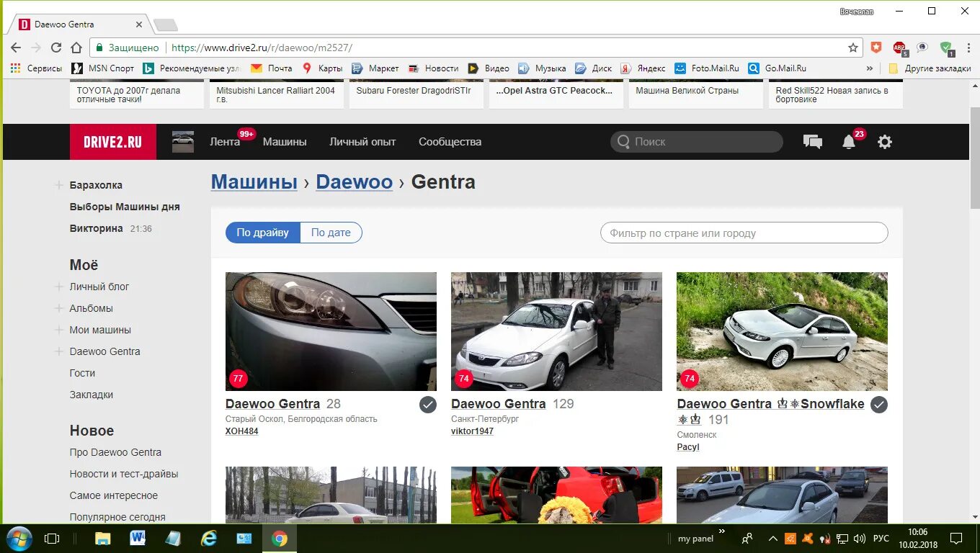The height and width of the screenshot is (553, 980).
Task: Follow Машины breadcrumb link
Action: (x=254, y=181)
